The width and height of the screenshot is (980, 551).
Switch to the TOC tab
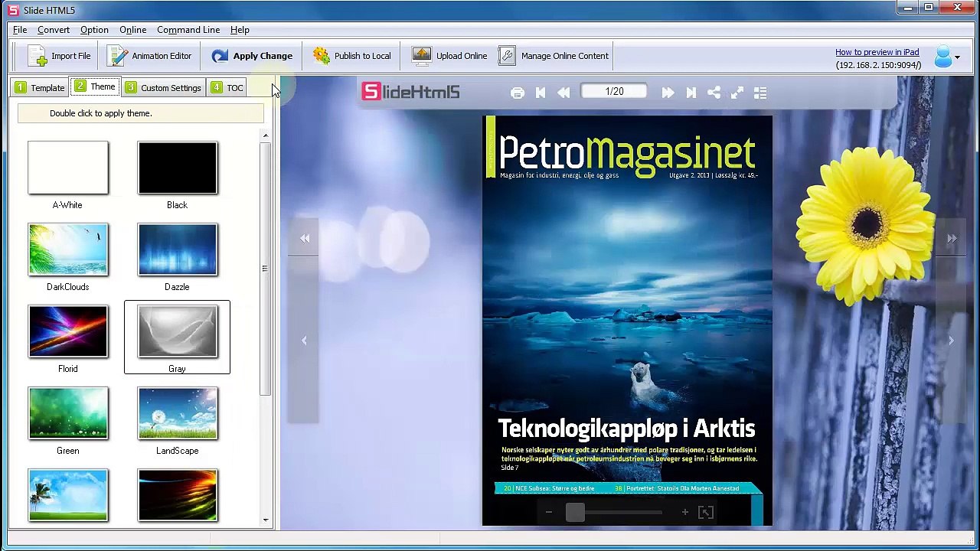pyautogui.click(x=227, y=87)
